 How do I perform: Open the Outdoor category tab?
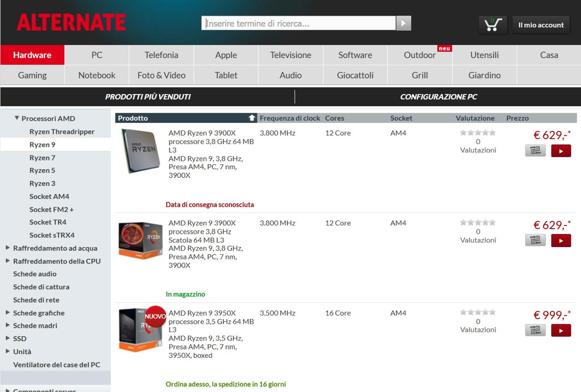(420, 55)
